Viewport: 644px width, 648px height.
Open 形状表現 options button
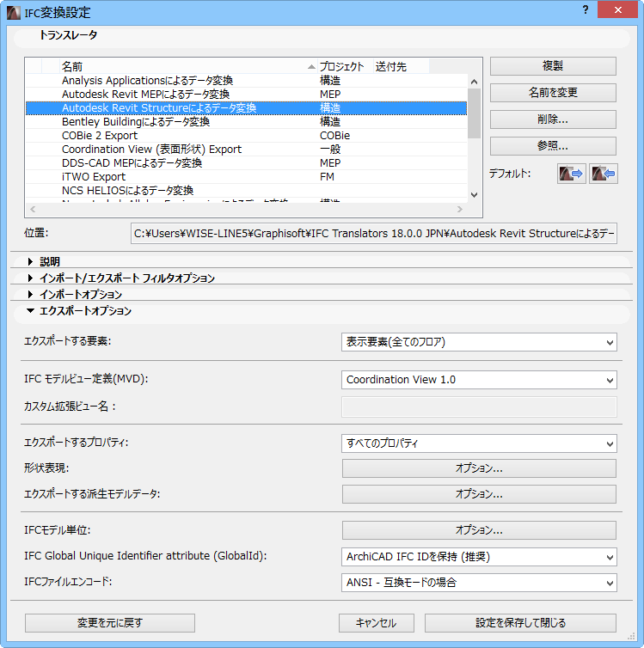479,468
